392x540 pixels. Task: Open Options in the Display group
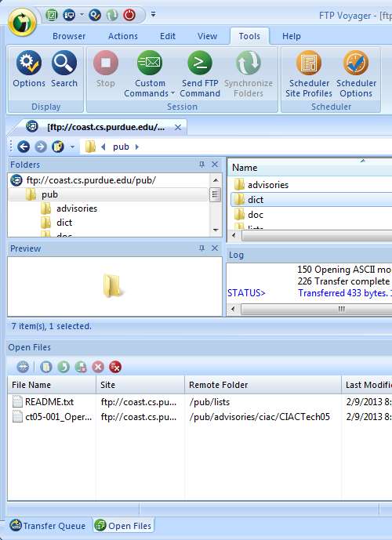tap(29, 69)
